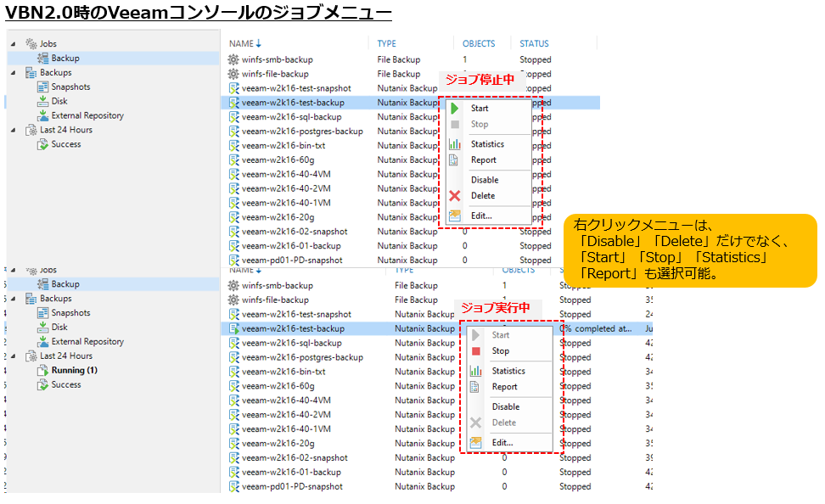The height and width of the screenshot is (504, 825).
Task: Click the Statistics chart icon in the lower context menu
Action: (x=475, y=371)
